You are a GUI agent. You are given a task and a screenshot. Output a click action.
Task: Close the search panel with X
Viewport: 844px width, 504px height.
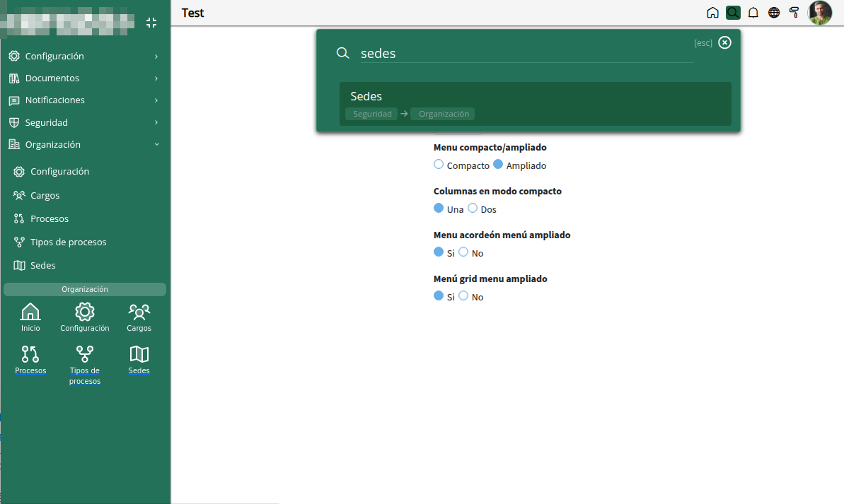coord(724,42)
